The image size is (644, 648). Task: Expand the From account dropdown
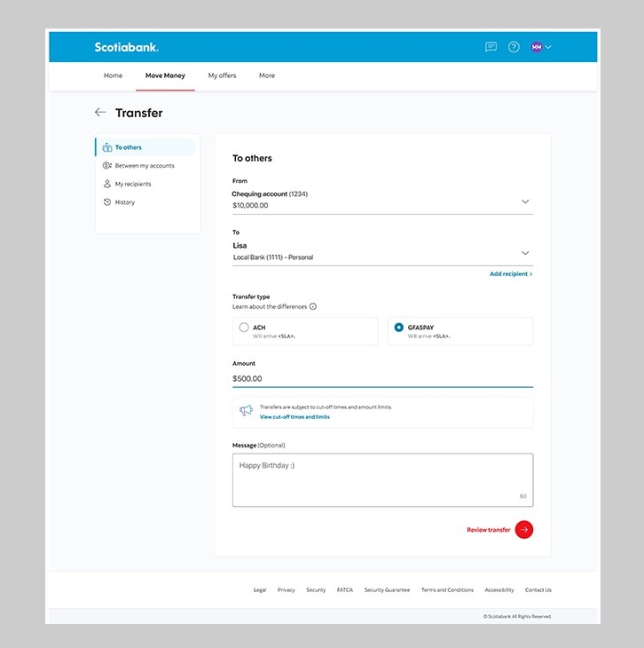coord(525,202)
